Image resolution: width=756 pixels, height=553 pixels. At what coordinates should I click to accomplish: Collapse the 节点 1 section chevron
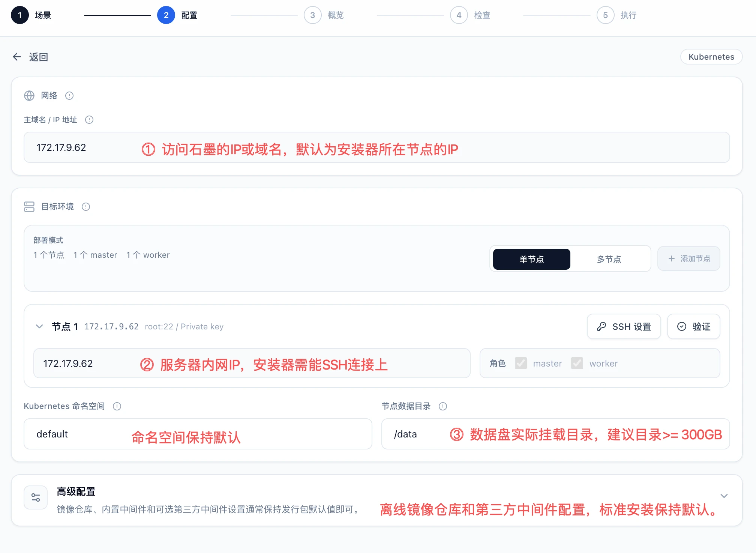[39, 326]
